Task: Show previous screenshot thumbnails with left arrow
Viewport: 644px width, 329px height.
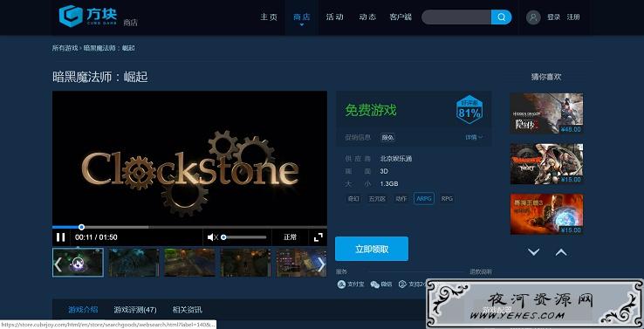Action: coord(58,264)
